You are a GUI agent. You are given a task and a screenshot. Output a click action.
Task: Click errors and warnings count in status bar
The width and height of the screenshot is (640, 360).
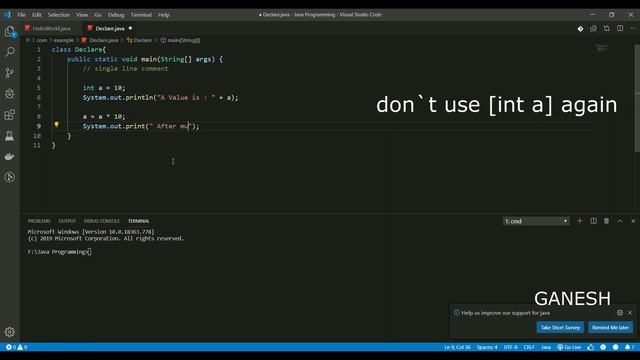(16, 347)
